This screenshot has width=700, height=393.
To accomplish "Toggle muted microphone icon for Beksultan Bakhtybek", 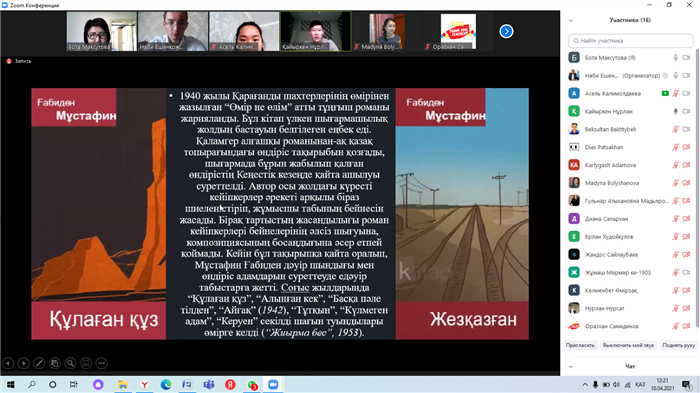I will pos(675,129).
